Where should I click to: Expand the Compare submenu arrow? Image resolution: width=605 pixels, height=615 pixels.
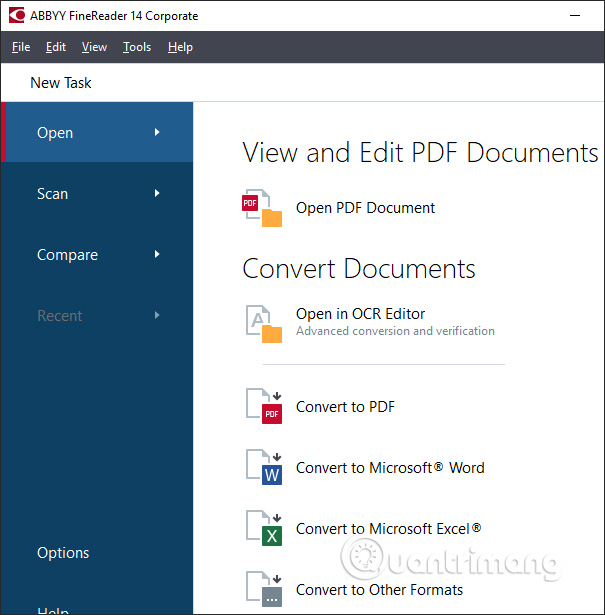coord(157,254)
